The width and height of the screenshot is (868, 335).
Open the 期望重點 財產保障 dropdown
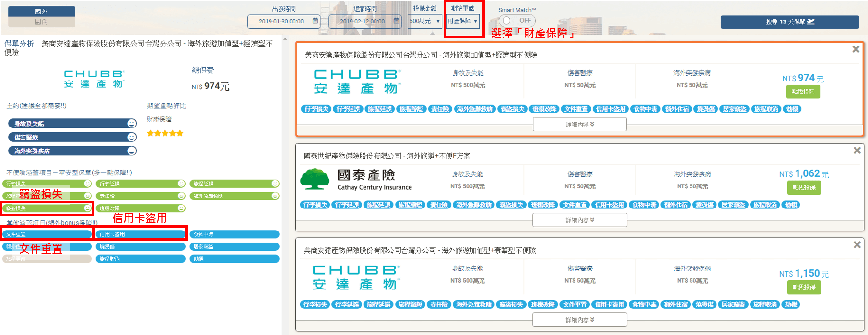[x=463, y=21]
